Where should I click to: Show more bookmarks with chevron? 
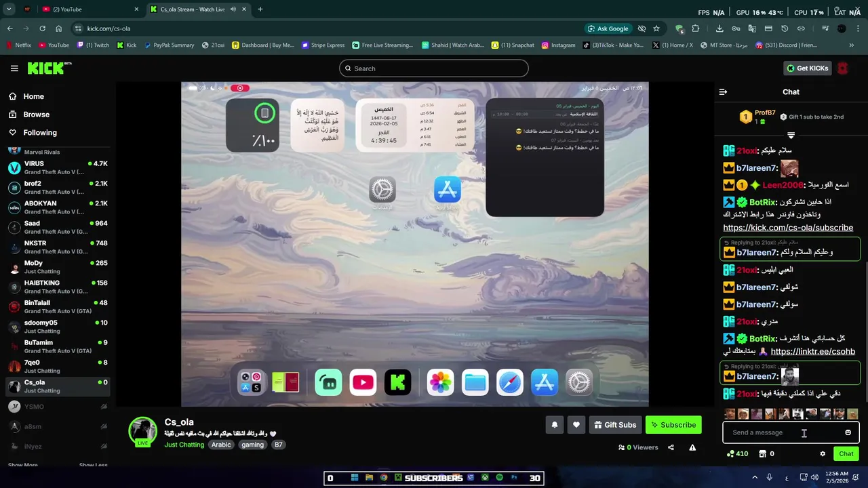pyautogui.click(x=852, y=45)
